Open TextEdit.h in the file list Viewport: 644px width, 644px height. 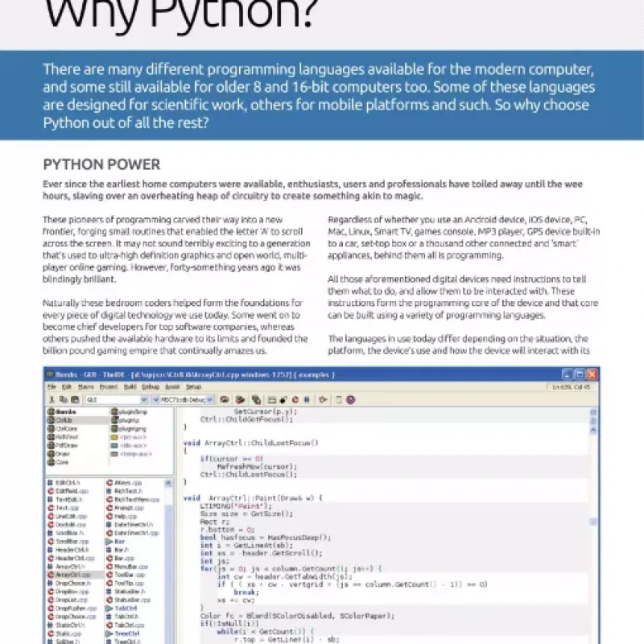[x=65, y=499]
